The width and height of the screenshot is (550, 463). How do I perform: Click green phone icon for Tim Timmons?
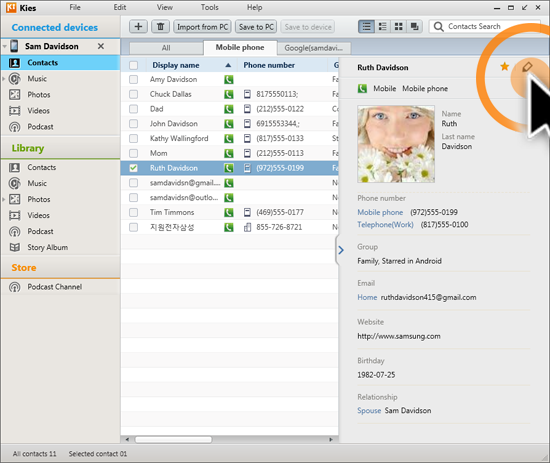click(x=229, y=212)
